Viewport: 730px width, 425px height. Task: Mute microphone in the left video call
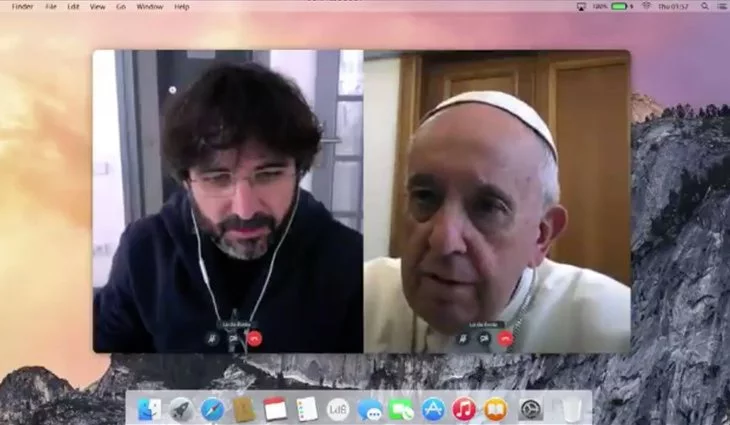[x=212, y=339]
